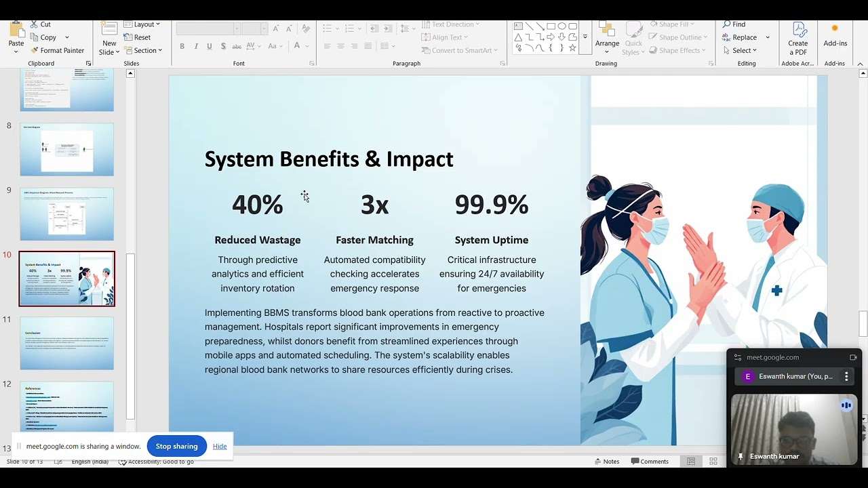868x488 pixels.
Task: Open the Text Direction menu
Action: point(450,24)
